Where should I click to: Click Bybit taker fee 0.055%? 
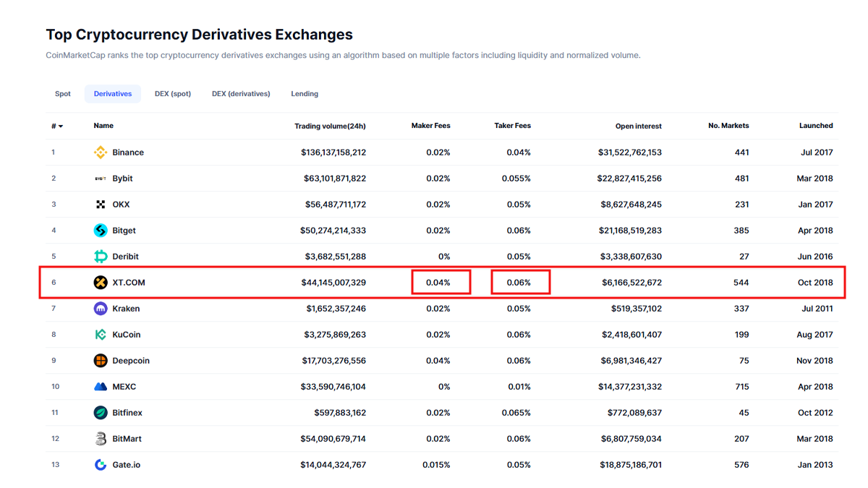(516, 179)
